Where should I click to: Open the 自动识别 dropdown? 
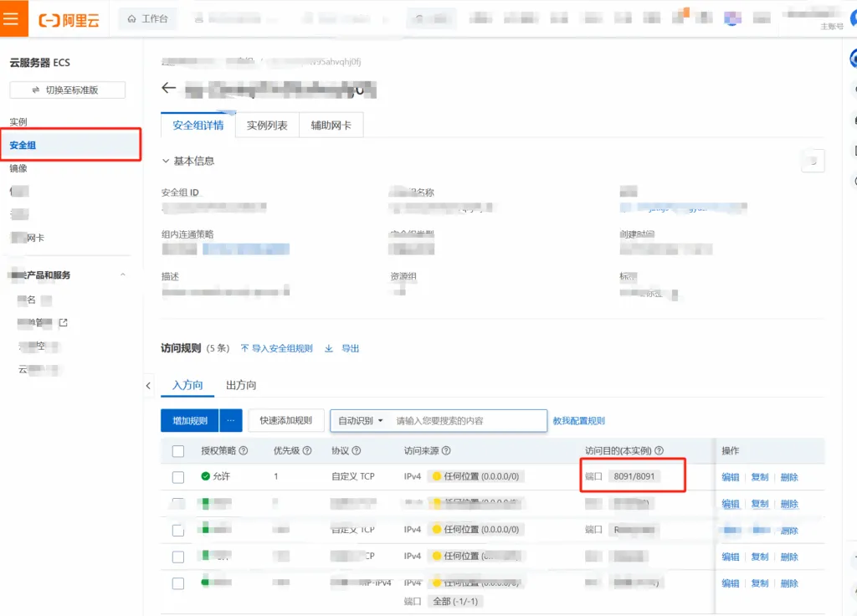click(360, 420)
